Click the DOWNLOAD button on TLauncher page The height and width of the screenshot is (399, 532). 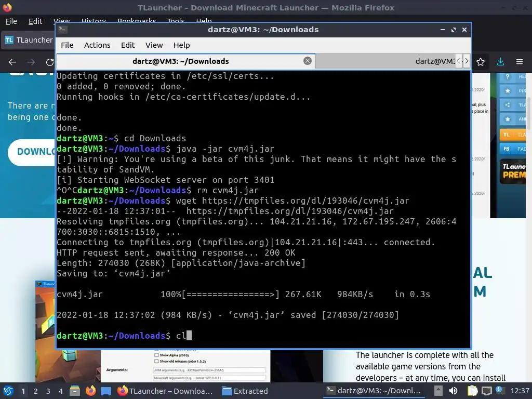point(32,152)
